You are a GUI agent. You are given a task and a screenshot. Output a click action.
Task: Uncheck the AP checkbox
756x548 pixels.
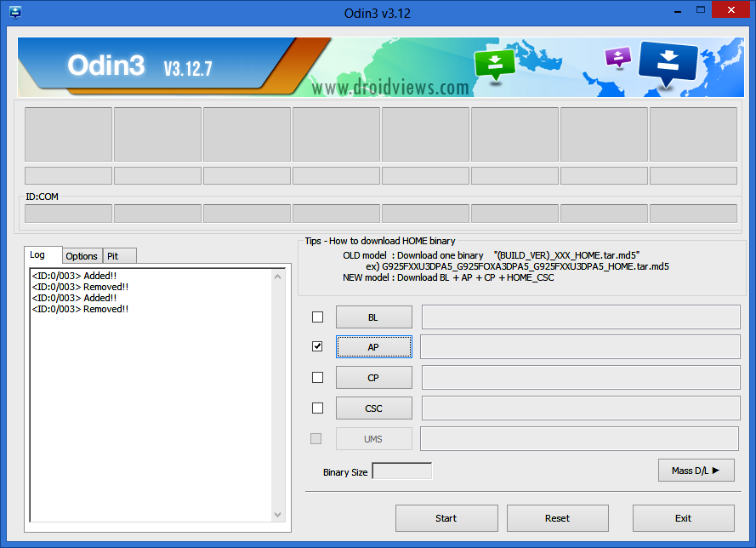click(317, 346)
